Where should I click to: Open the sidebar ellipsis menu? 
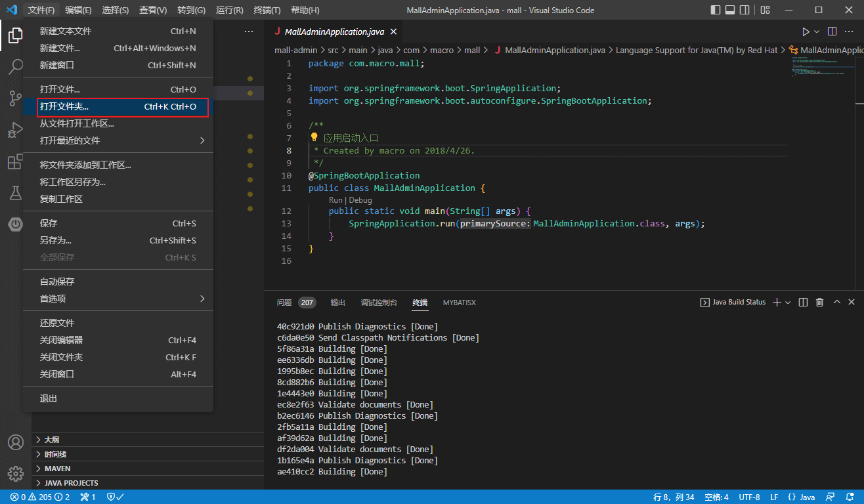tap(249, 31)
